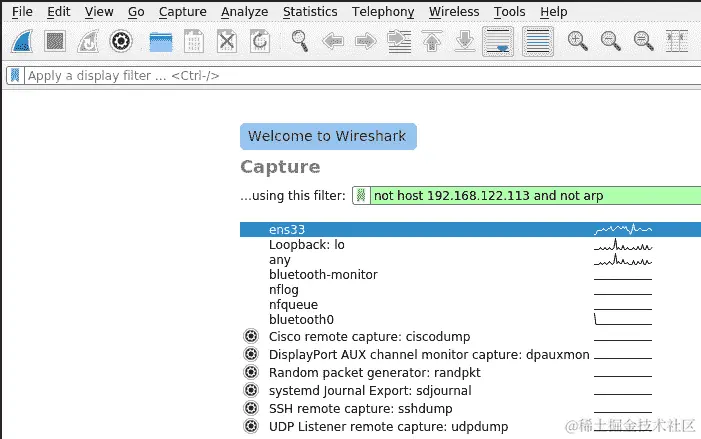Screen dimensions: 701x439
Task: Open sdjournal settings gear icon
Action: [251, 390]
